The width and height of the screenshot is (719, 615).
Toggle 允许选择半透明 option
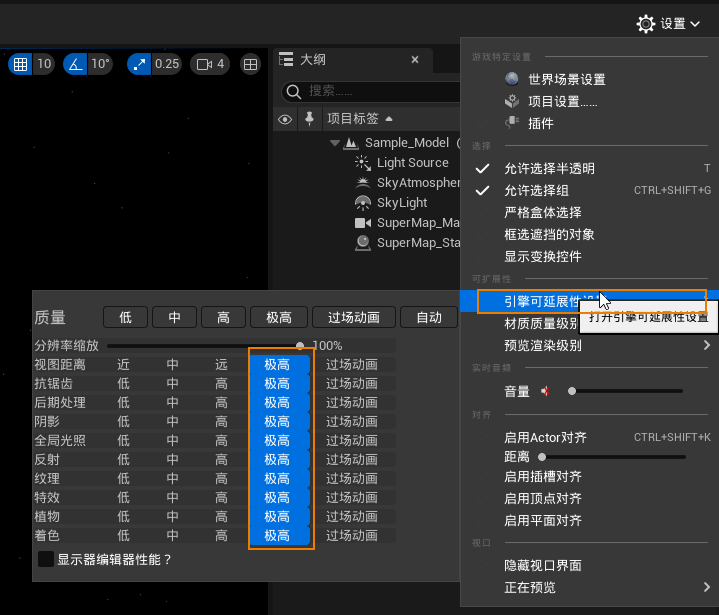coord(549,168)
